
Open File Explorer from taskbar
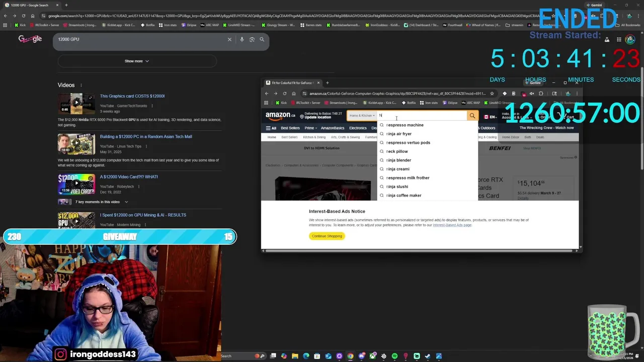(295, 356)
